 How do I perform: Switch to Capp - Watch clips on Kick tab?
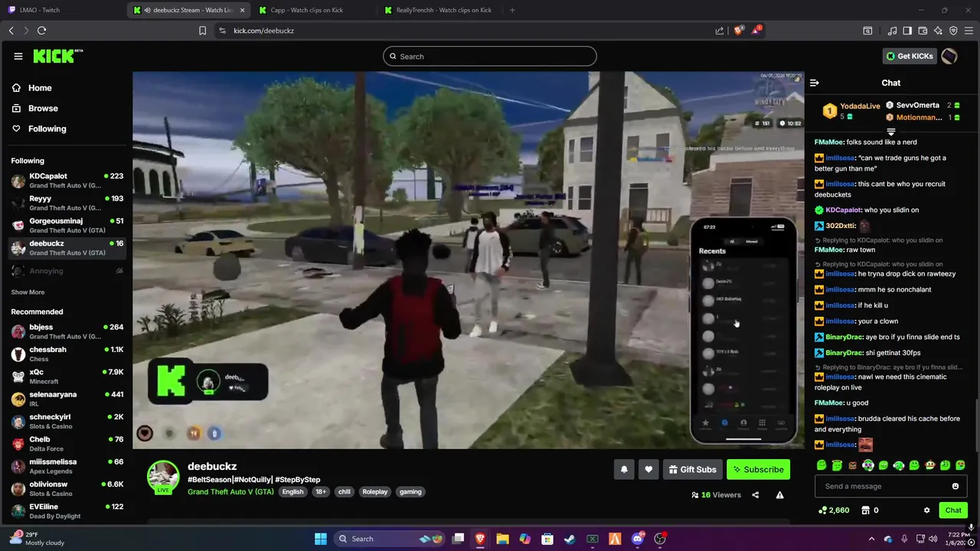(x=312, y=10)
